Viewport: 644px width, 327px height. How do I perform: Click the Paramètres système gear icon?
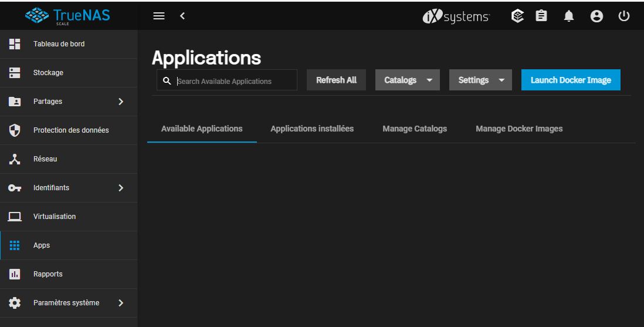point(15,303)
